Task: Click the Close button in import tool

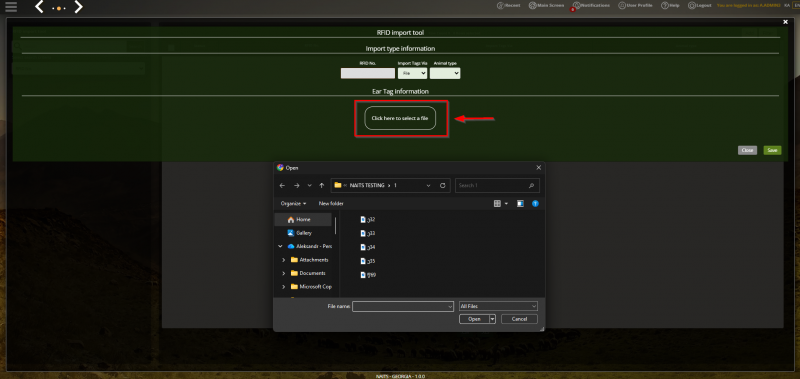Action: click(x=747, y=150)
